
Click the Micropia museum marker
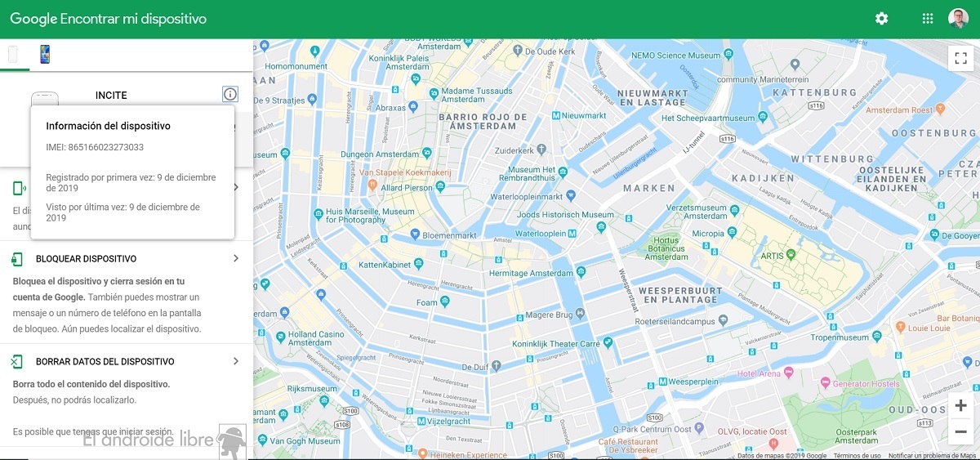733,233
